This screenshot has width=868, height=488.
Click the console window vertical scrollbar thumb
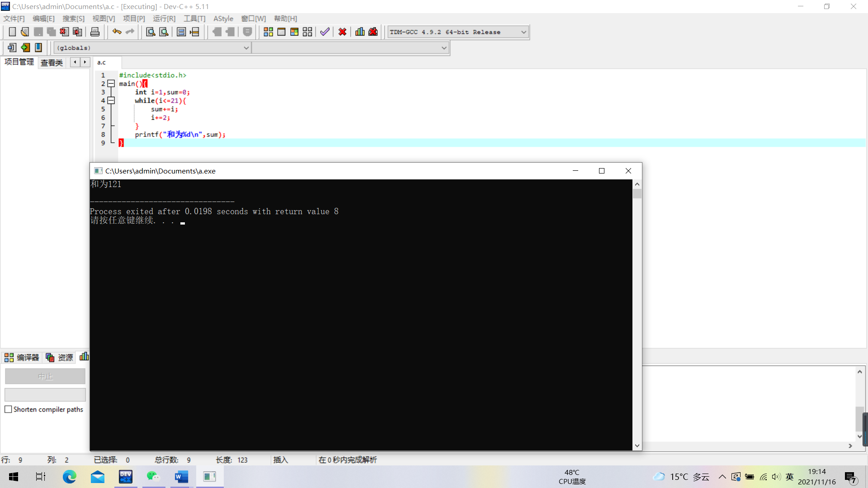(637, 194)
